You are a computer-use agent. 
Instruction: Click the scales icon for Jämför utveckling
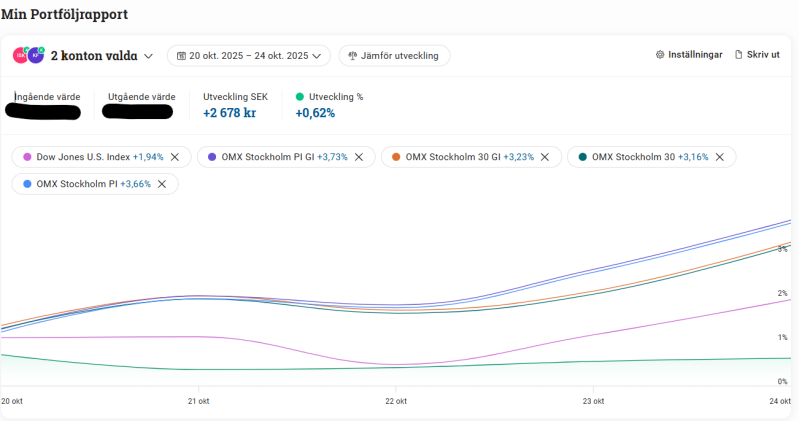353,56
